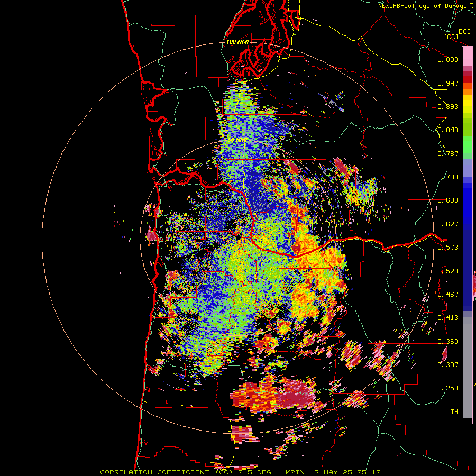Click the 0.573 scale value
The image size is (476, 476).
pos(448,248)
